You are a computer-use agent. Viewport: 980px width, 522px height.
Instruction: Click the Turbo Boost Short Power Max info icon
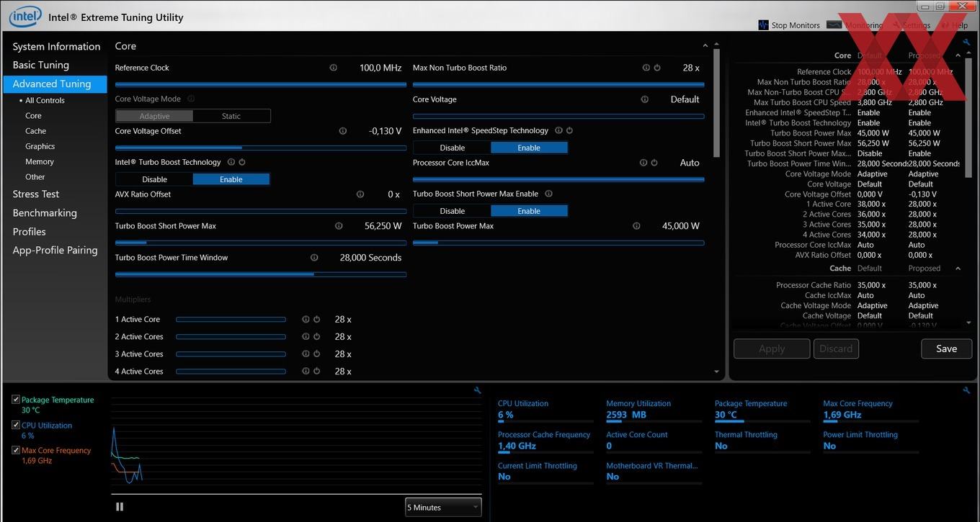click(x=339, y=226)
